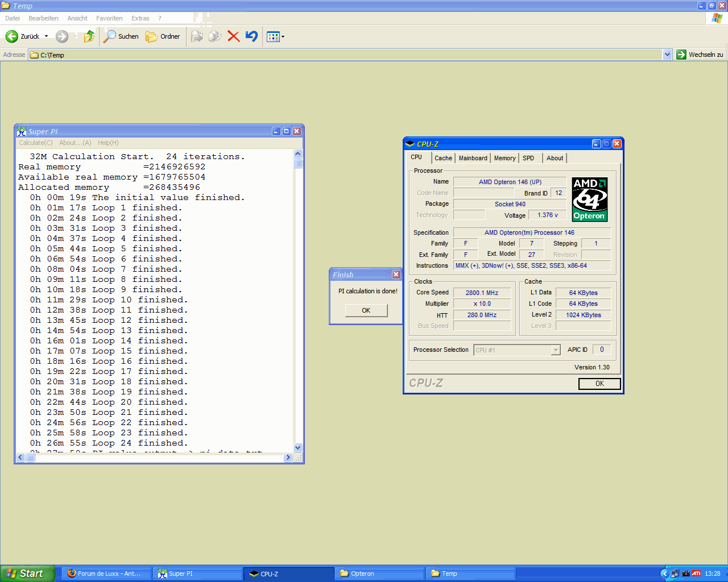Go up one folder level icon
This screenshot has width=728, height=582.
tap(89, 36)
